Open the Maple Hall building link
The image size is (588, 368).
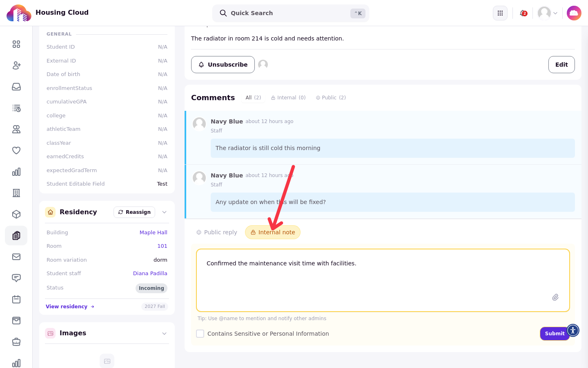[x=153, y=233]
